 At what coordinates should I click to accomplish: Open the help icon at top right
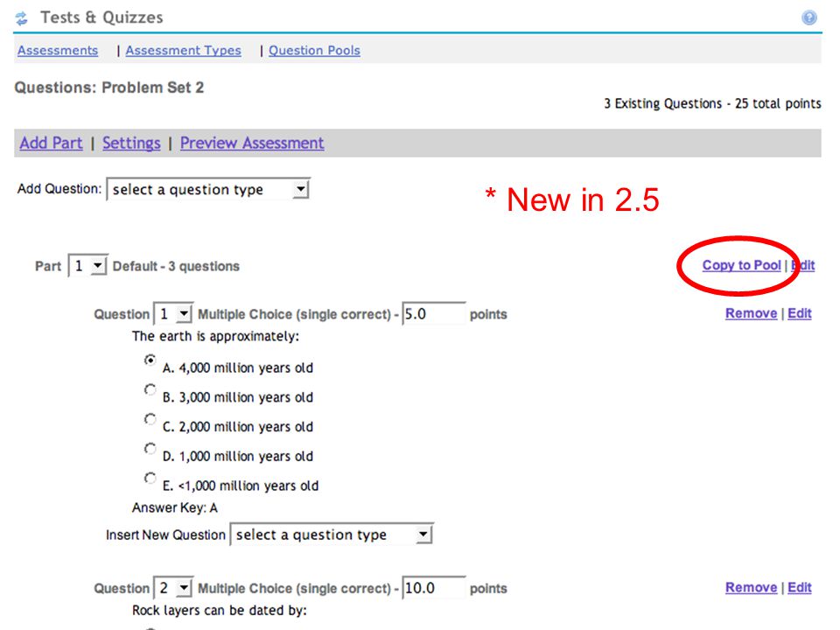click(x=808, y=17)
